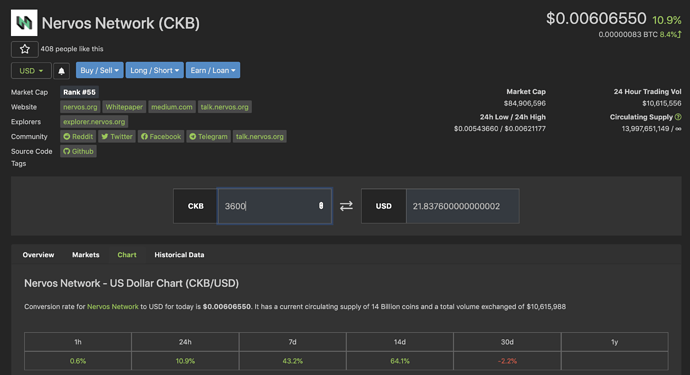This screenshot has height=375, width=690.
Task: Swap currencies with the arrows icon
Action: (x=346, y=206)
